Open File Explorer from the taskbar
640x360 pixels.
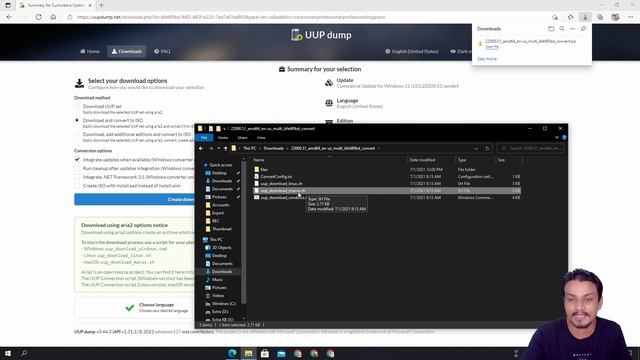click(249, 353)
